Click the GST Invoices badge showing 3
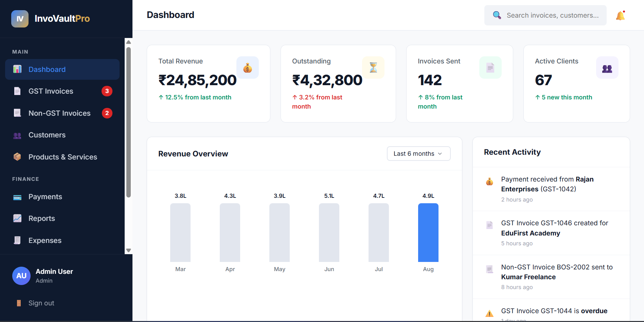644x322 pixels. tap(107, 91)
